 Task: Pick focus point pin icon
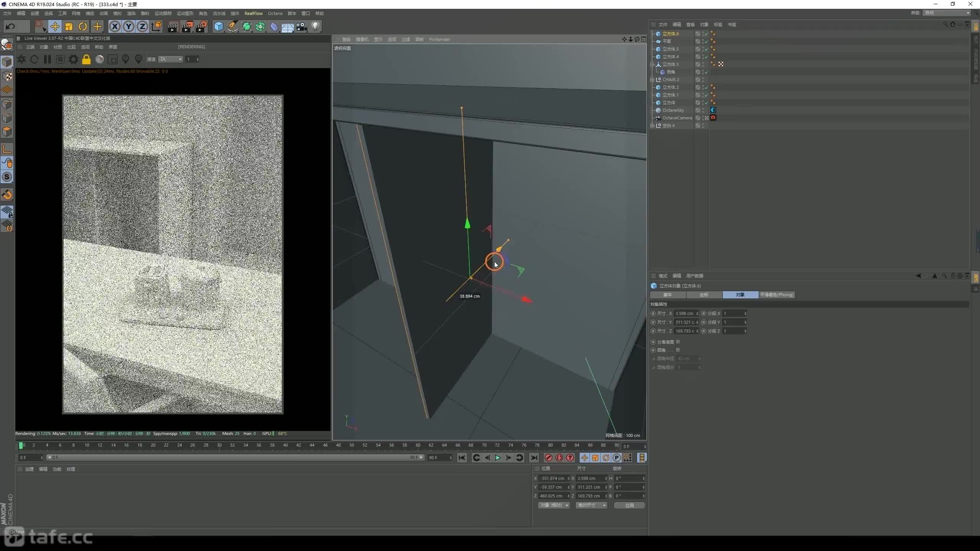pyautogui.click(x=126, y=59)
